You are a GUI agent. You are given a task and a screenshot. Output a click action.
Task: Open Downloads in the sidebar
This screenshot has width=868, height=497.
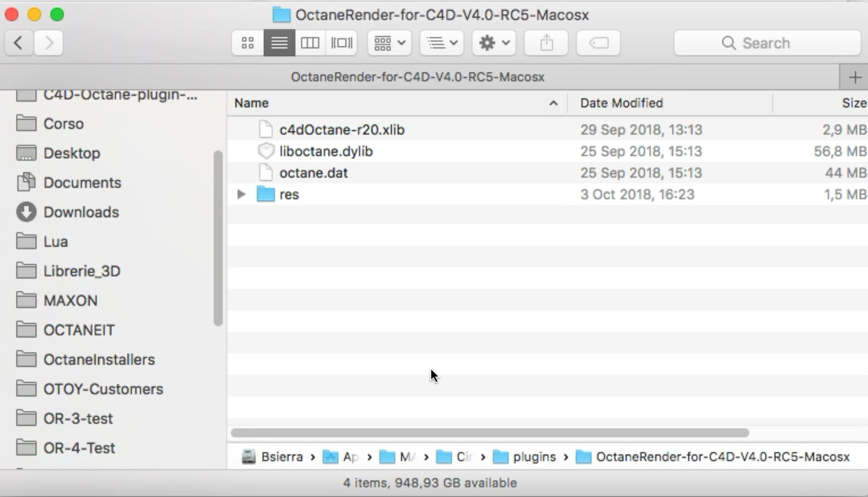(81, 212)
